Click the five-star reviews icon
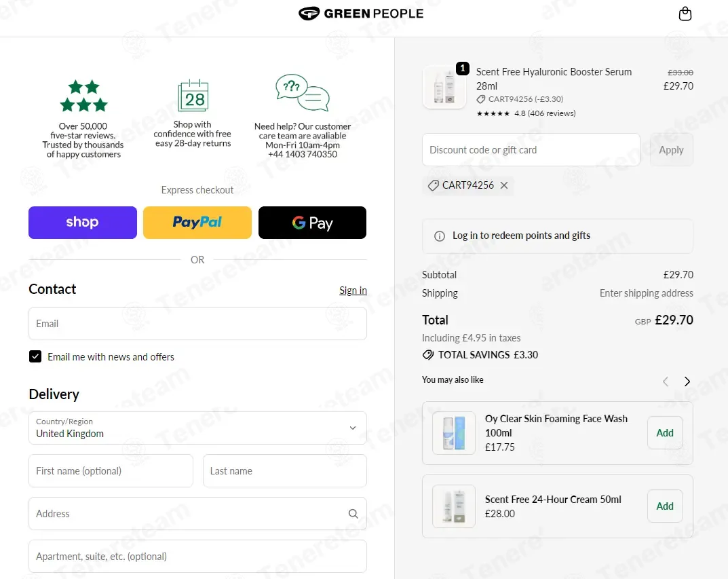Screen dimensions: 728x579 click(83, 96)
